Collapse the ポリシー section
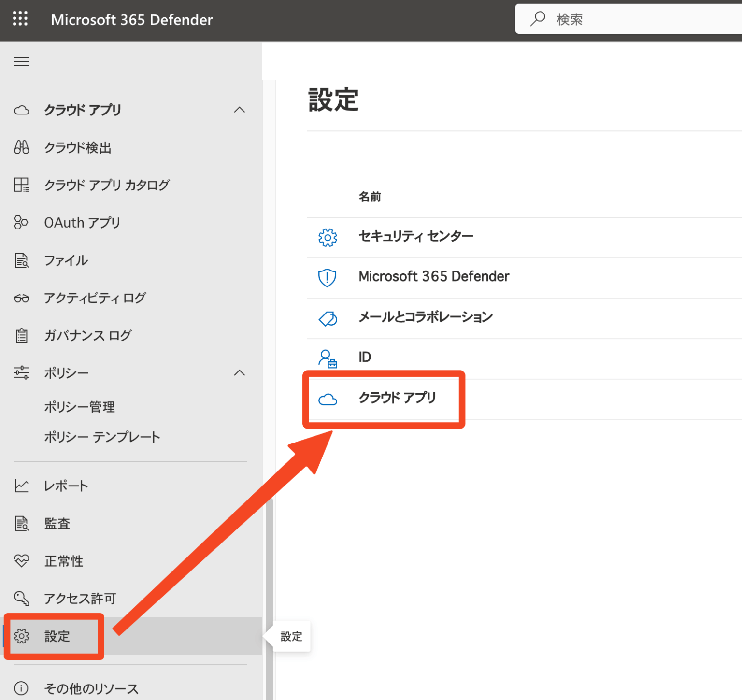This screenshot has width=742, height=700. tap(240, 372)
